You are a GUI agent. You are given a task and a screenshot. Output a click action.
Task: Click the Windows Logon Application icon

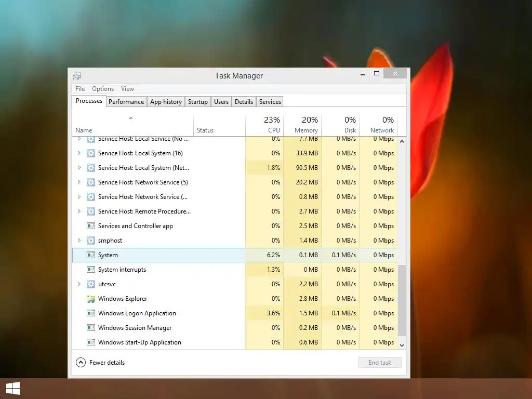pos(90,313)
